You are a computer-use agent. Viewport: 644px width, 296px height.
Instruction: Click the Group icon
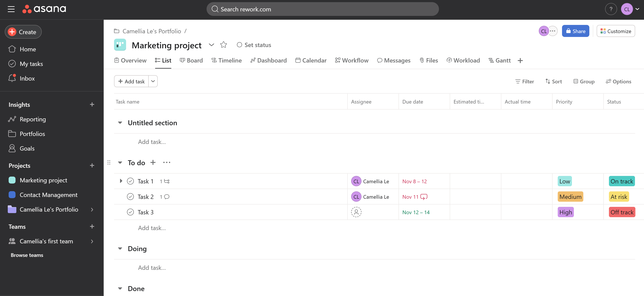click(x=575, y=81)
